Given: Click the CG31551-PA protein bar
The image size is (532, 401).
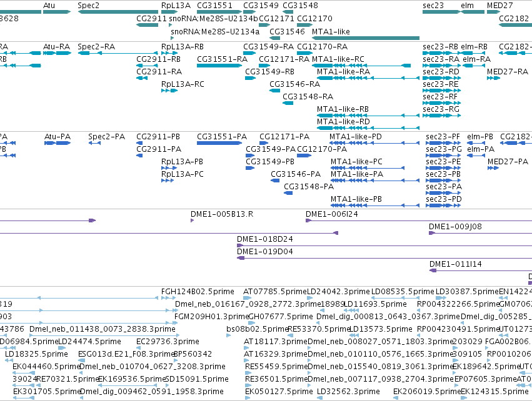Looking at the screenshot, I should click(x=219, y=143).
